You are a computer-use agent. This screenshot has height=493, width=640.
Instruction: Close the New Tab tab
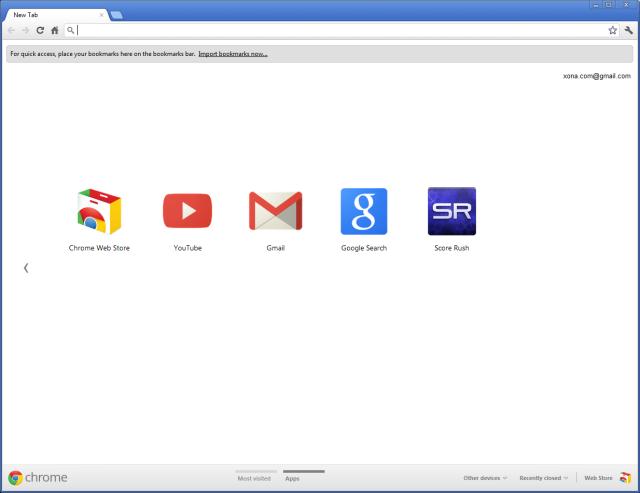[102, 15]
